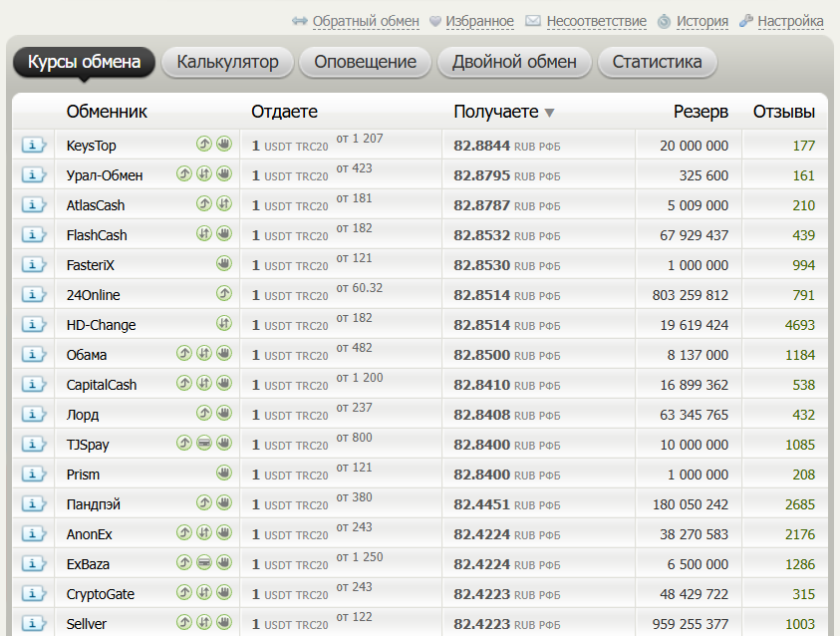Click the swap-arrows icon in HD-Change row

(x=224, y=325)
